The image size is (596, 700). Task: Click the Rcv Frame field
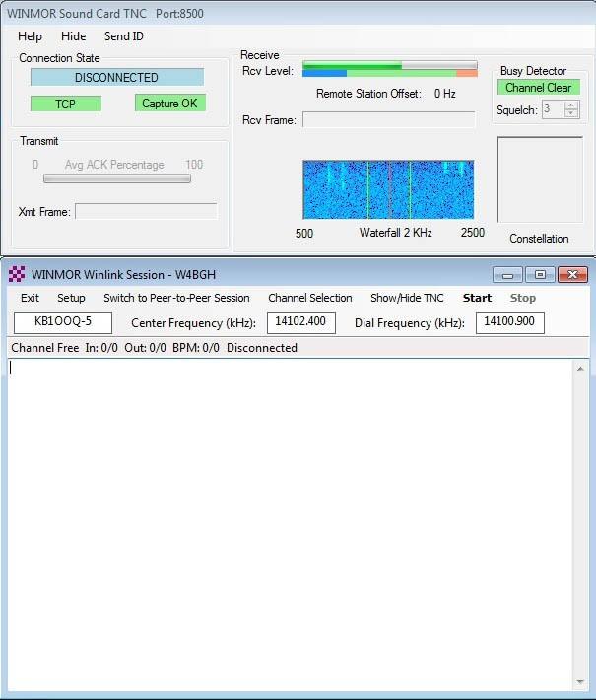388,119
